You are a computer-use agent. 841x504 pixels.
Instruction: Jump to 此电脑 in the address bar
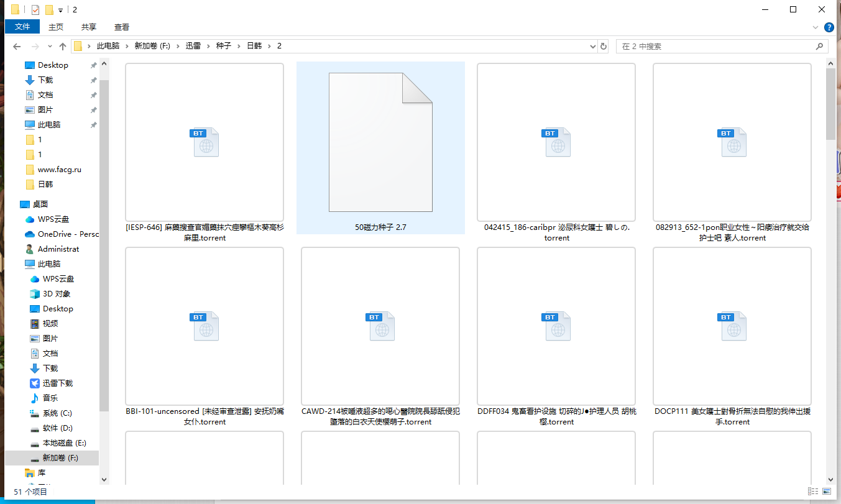[109, 47]
